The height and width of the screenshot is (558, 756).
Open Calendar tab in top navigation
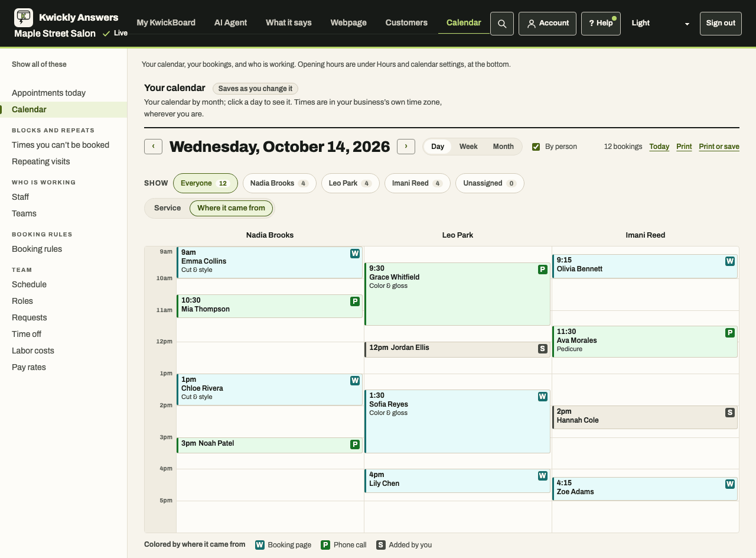coord(464,22)
